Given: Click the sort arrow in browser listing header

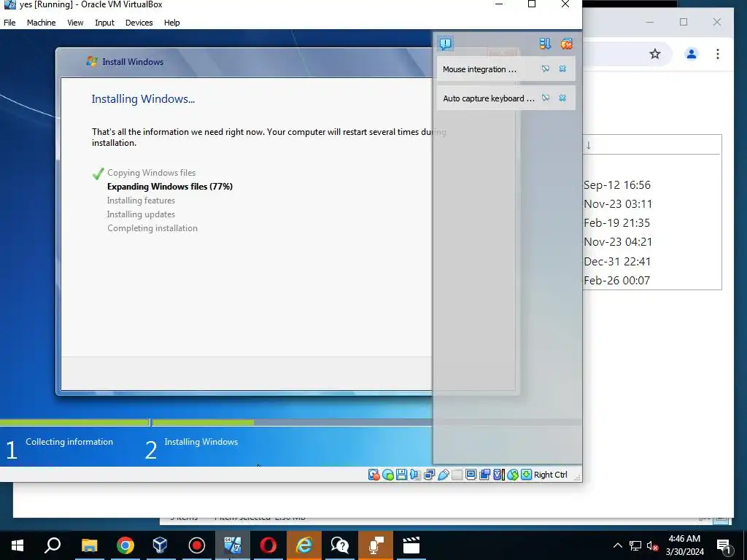Looking at the screenshot, I should 589,146.
